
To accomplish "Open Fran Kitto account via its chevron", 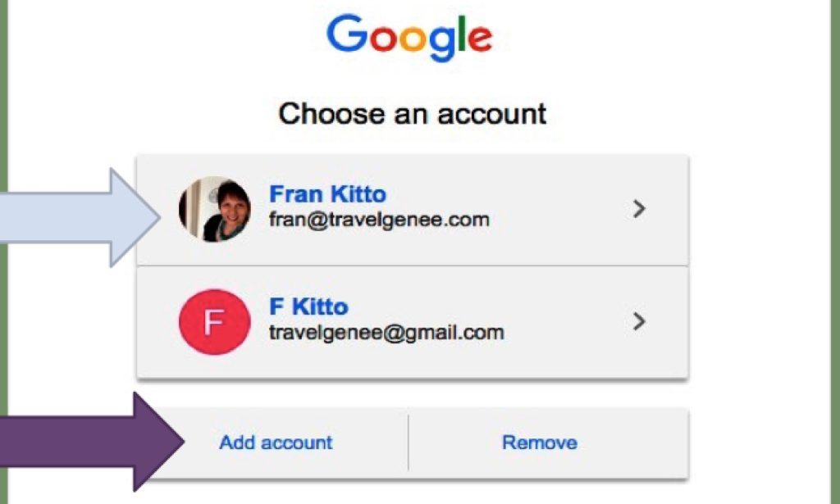I will pyautogui.click(x=638, y=209).
